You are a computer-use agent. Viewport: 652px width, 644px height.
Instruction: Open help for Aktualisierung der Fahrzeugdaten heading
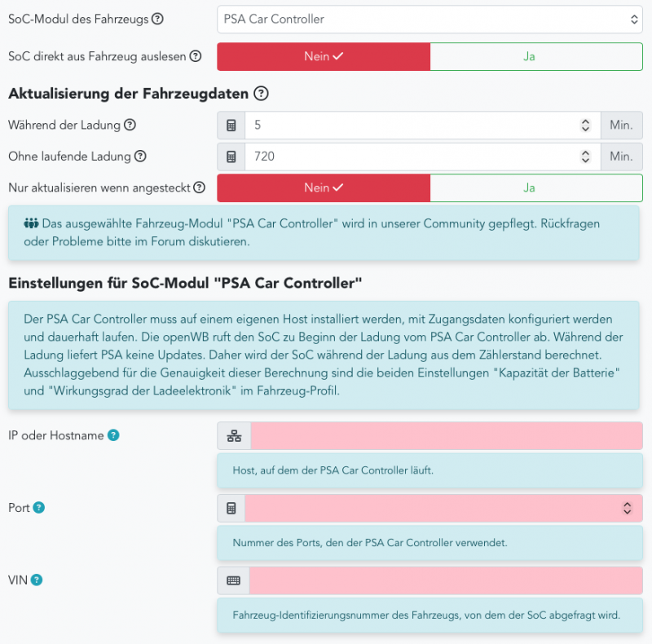click(x=261, y=94)
